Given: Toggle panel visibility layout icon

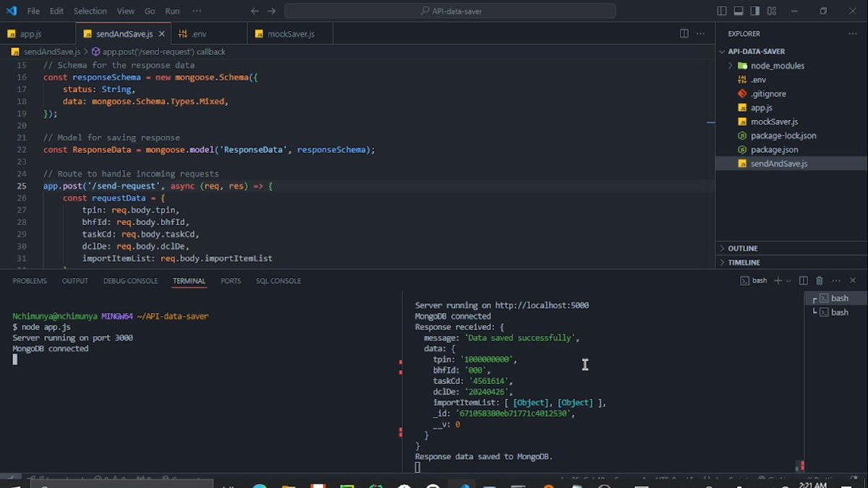Looking at the screenshot, I should point(739,12).
